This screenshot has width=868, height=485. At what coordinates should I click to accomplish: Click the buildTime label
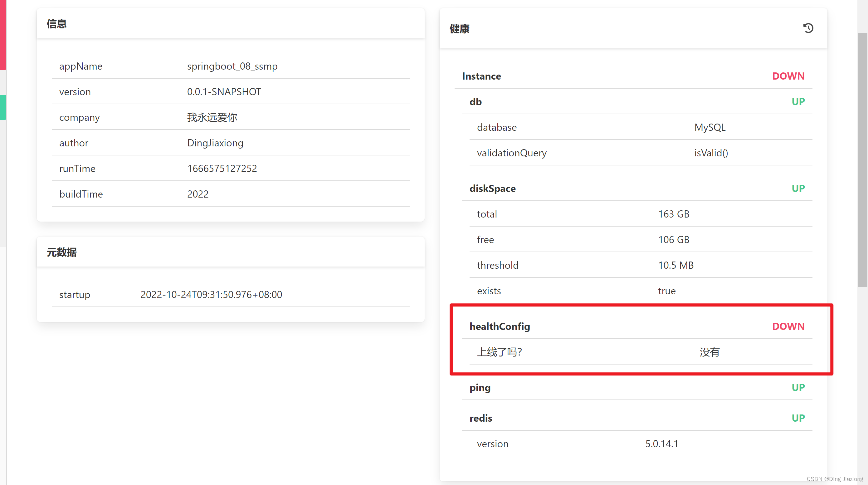pyautogui.click(x=81, y=194)
